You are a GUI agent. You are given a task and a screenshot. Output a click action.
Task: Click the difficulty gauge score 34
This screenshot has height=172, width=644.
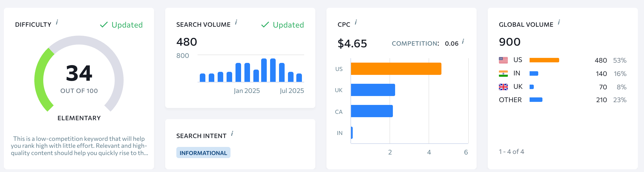coord(79,73)
